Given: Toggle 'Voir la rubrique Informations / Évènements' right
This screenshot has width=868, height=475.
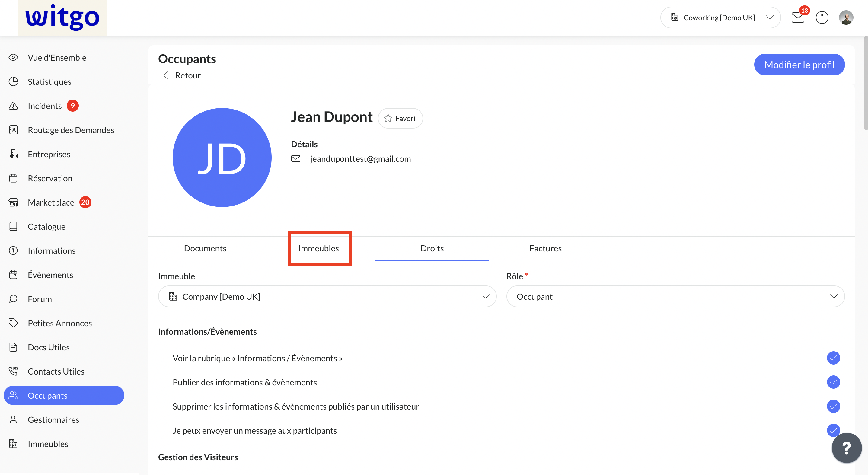Looking at the screenshot, I should click(x=833, y=358).
